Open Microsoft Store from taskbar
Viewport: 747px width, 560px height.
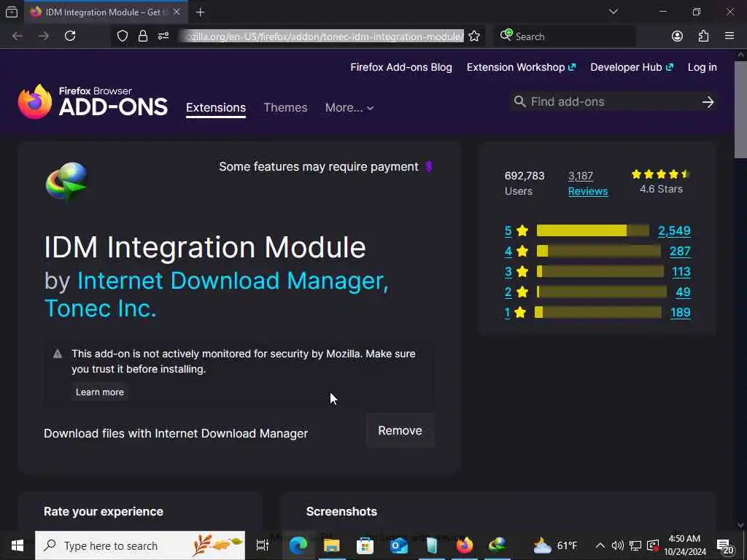pos(365,545)
